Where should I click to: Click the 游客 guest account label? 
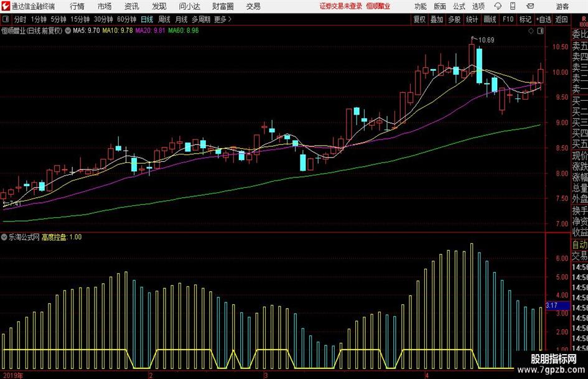coord(562,6)
